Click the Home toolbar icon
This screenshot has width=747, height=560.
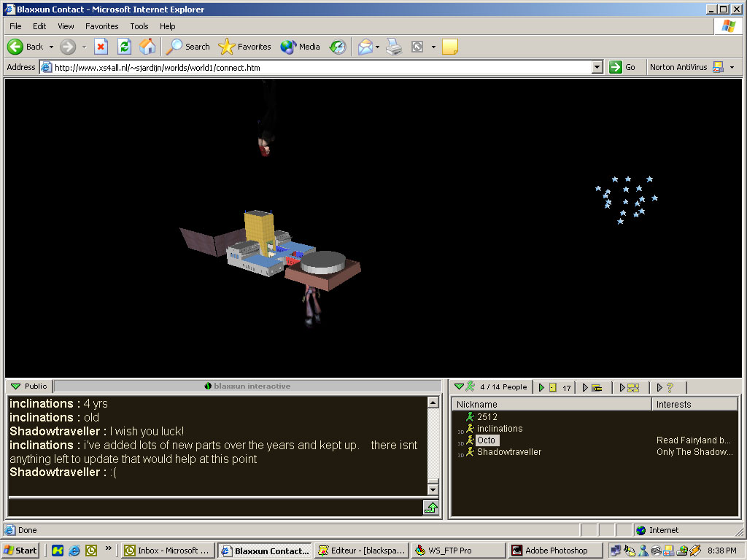(147, 47)
